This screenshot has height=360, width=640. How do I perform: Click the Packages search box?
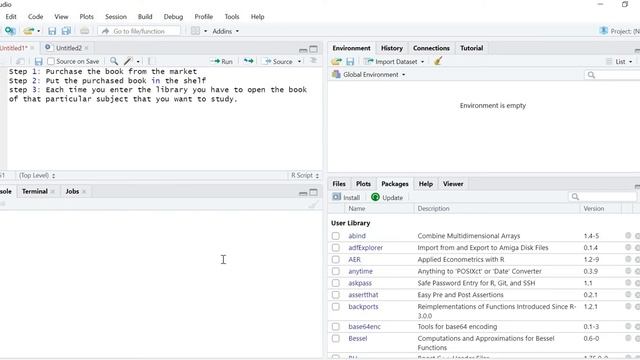pos(602,197)
